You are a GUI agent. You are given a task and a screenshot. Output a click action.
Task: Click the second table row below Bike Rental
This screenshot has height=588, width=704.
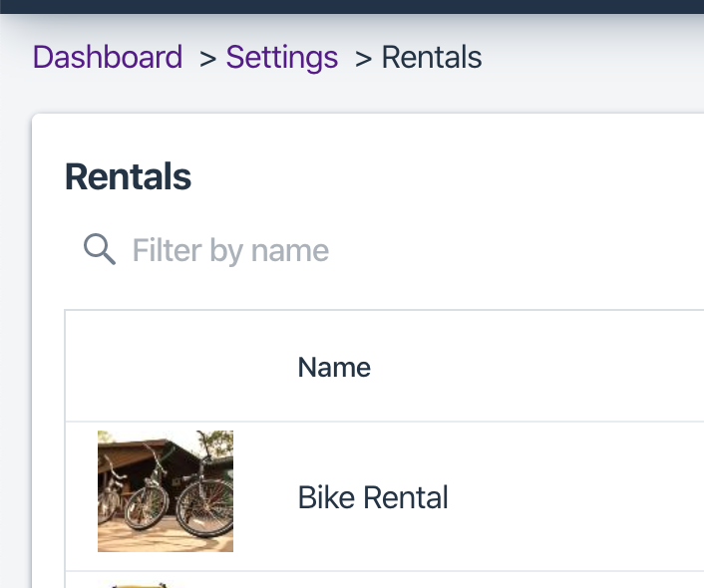(399, 581)
